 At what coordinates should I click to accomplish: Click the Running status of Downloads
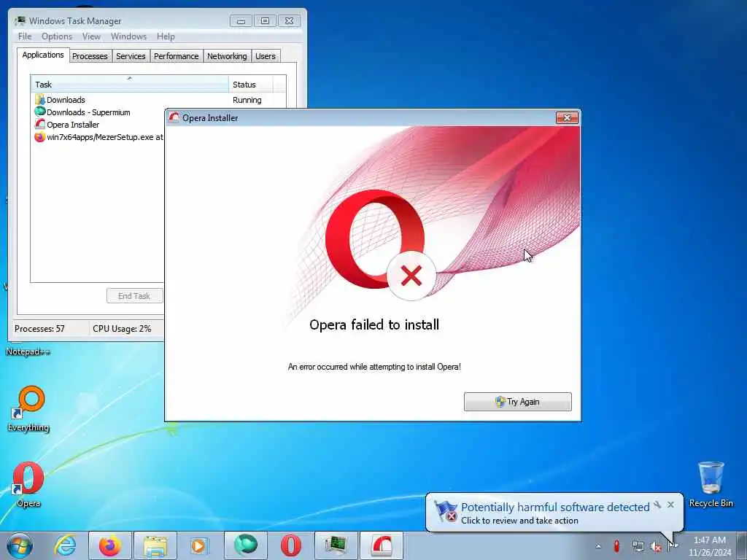point(247,100)
